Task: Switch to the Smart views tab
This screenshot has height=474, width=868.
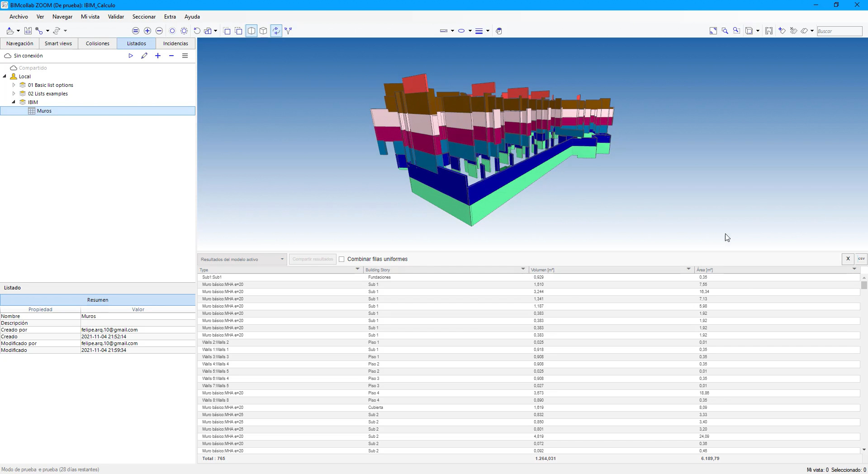Action: pos(58,43)
